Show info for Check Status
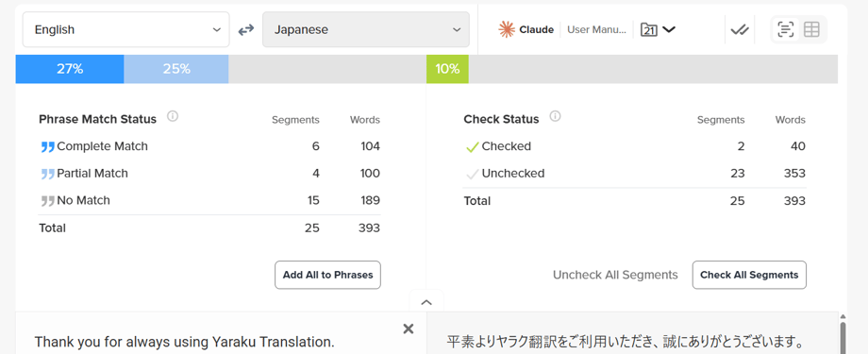This screenshot has height=354, width=868. pos(555,116)
